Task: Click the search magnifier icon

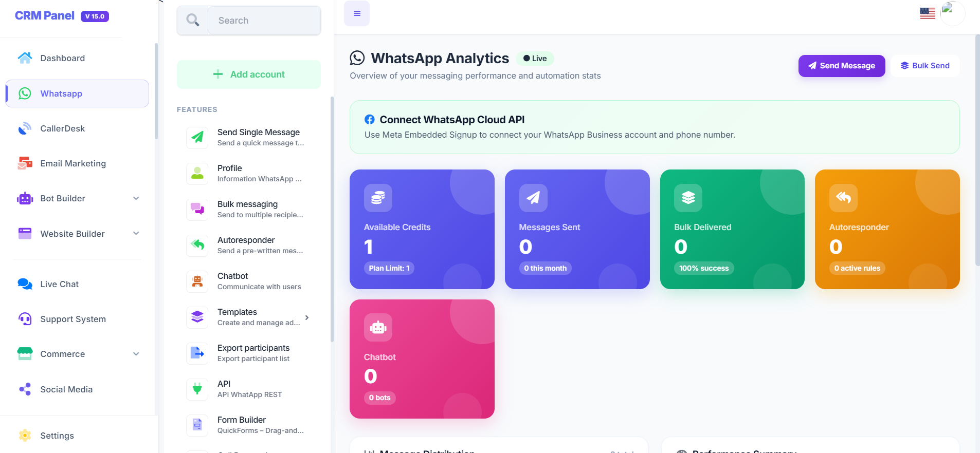Action: [x=193, y=21]
